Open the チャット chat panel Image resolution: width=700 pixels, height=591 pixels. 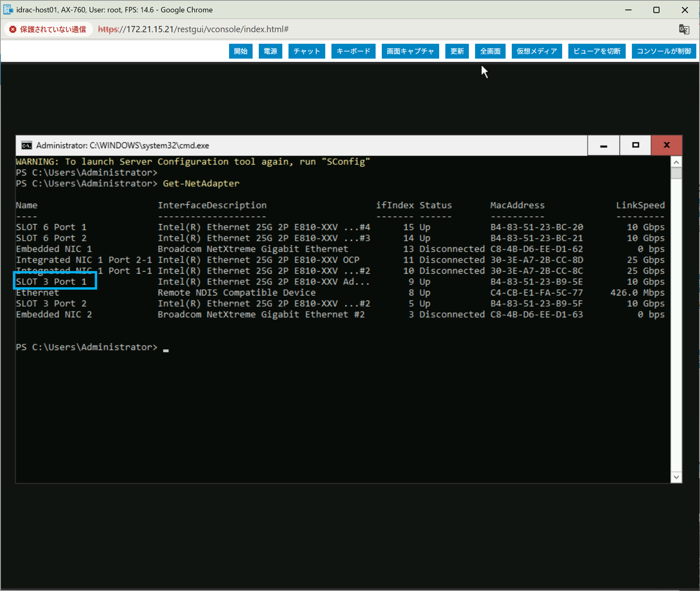(307, 51)
